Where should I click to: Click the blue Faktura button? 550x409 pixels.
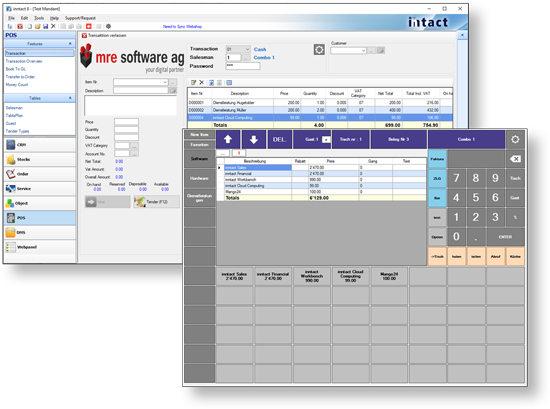[x=437, y=159]
